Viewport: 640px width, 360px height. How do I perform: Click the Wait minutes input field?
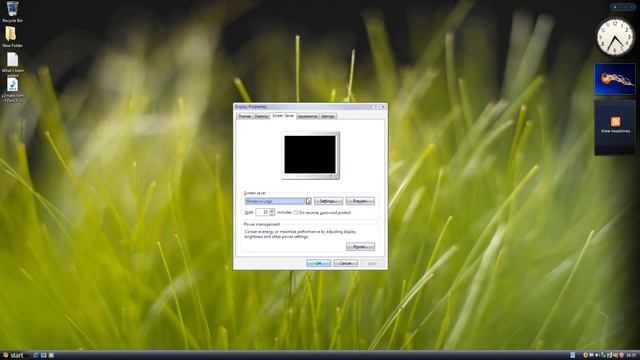pos(262,212)
